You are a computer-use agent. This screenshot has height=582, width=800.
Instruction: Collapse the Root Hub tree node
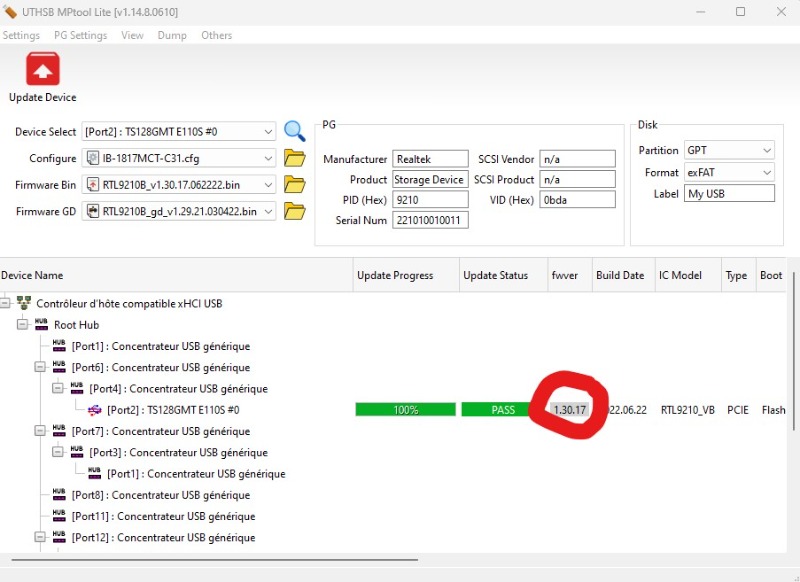(x=22, y=325)
